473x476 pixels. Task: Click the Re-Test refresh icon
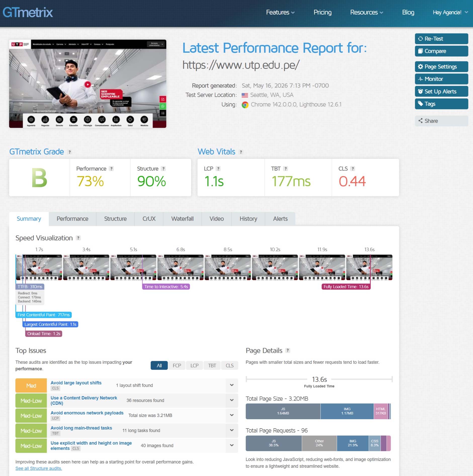click(420, 39)
